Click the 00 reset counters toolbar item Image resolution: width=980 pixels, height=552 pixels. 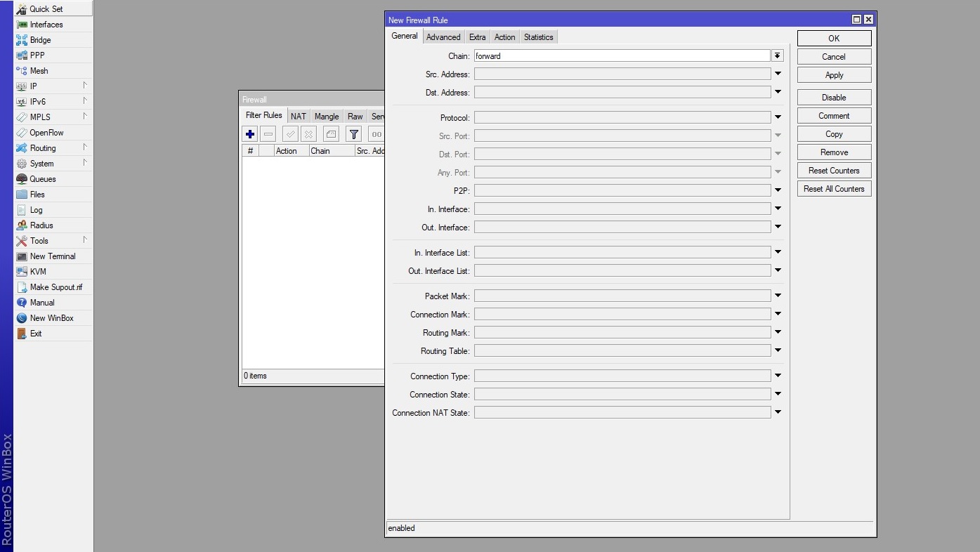tap(376, 133)
